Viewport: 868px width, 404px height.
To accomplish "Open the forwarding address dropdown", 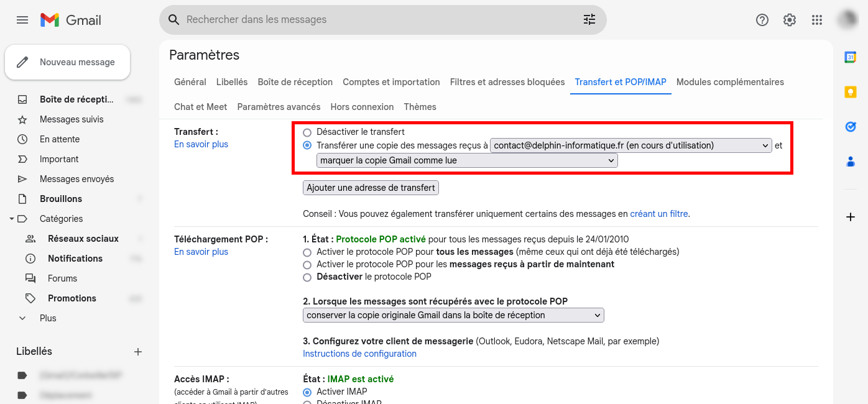I will click(631, 145).
